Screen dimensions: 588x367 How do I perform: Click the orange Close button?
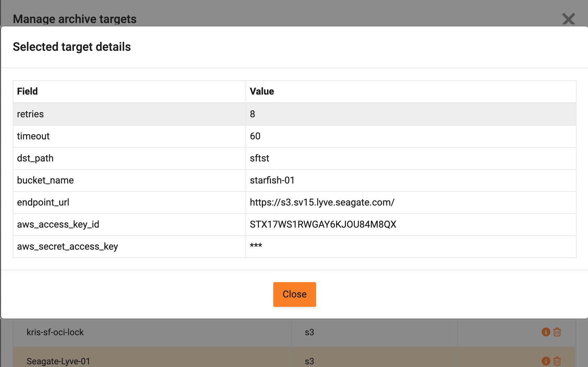point(294,294)
